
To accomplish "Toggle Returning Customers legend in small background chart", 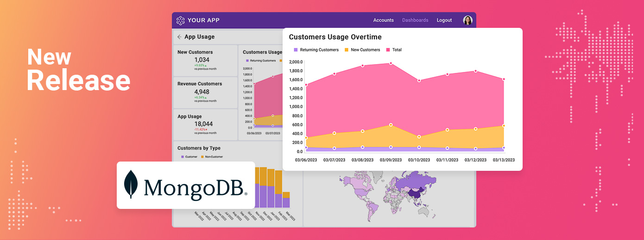I will [261, 60].
